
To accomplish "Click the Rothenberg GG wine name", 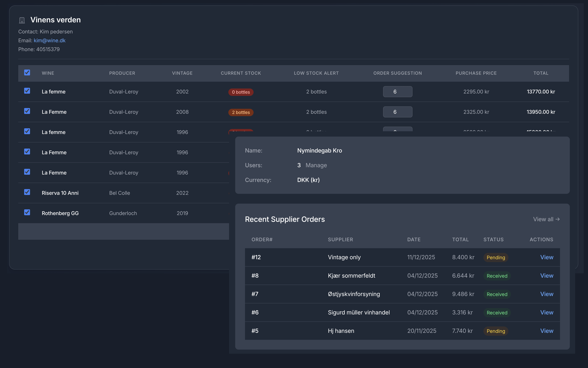I will point(60,213).
